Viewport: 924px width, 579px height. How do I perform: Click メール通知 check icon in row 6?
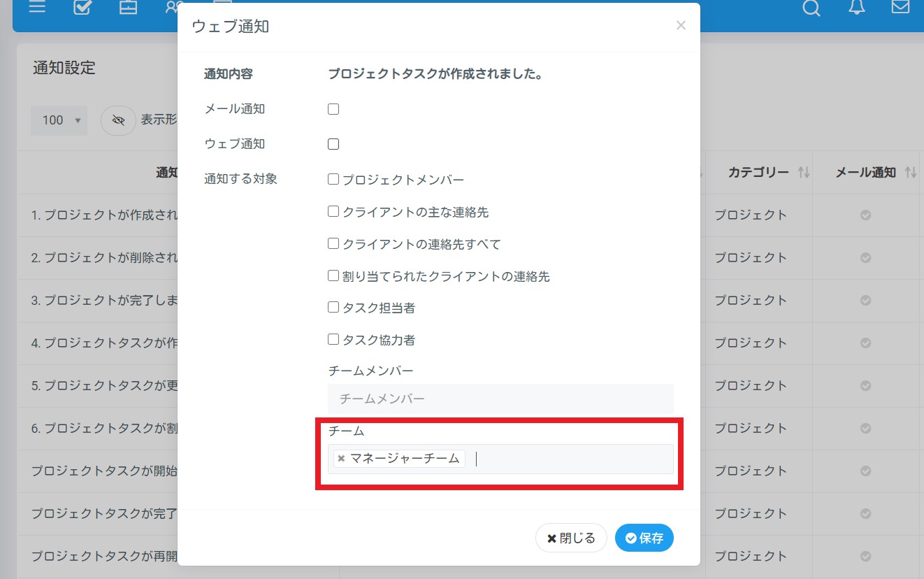click(865, 429)
